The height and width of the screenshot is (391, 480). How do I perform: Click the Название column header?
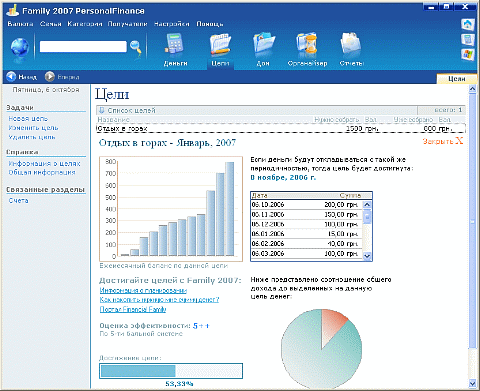pos(114,119)
